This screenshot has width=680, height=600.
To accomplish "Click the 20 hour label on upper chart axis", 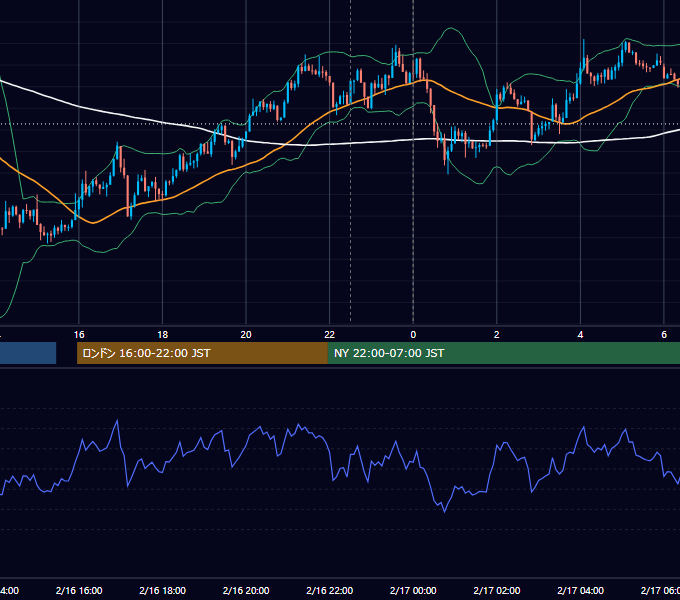I will (246, 335).
